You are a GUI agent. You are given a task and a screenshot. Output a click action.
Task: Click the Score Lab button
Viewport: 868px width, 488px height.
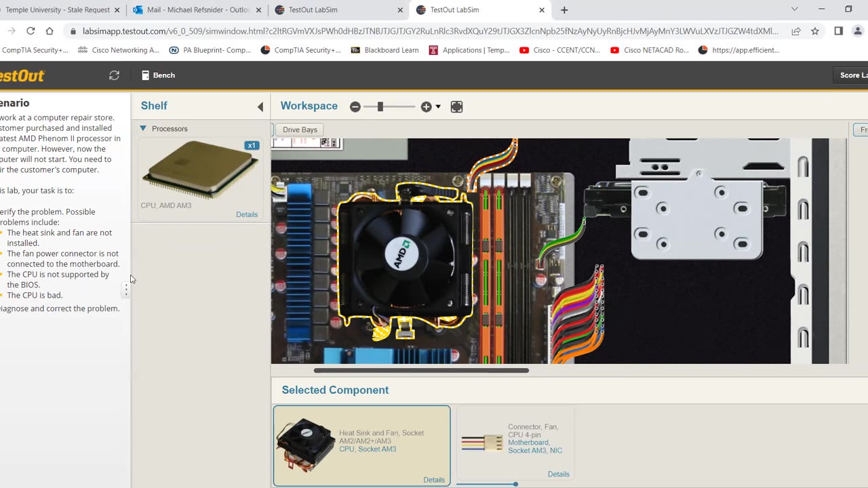[x=852, y=75]
